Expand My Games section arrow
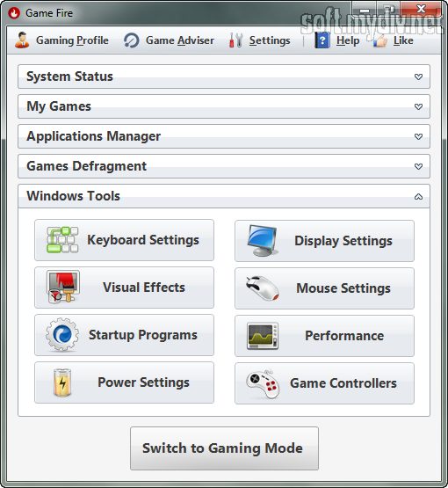Image resolution: width=448 pixels, height=488 pixels. coord(418,106)
